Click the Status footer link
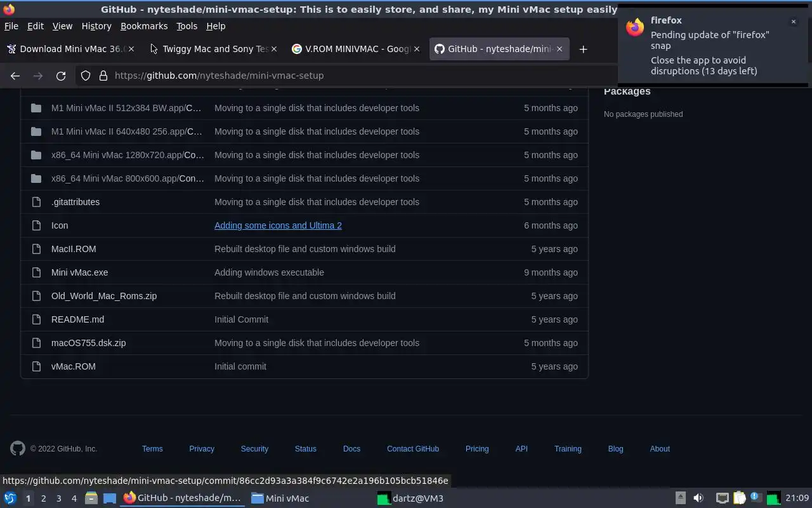Viewport: 812px width, 508px height. tap(305, 449)
